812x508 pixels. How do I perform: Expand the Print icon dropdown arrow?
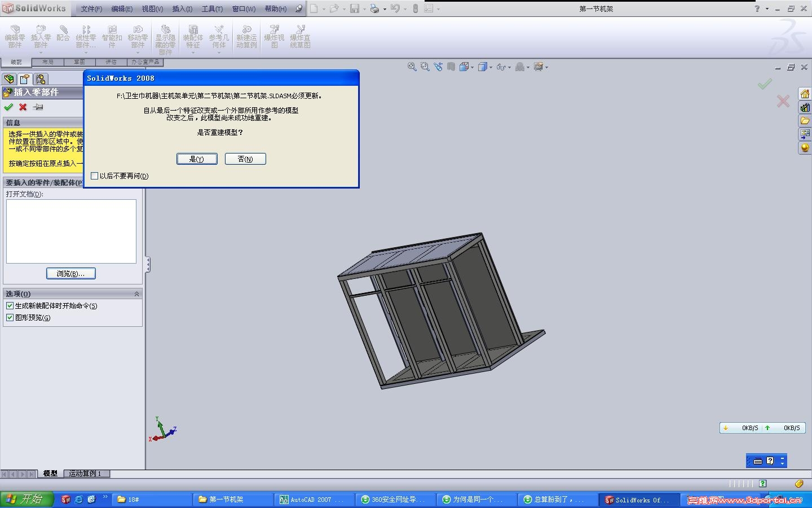(385, 9)
